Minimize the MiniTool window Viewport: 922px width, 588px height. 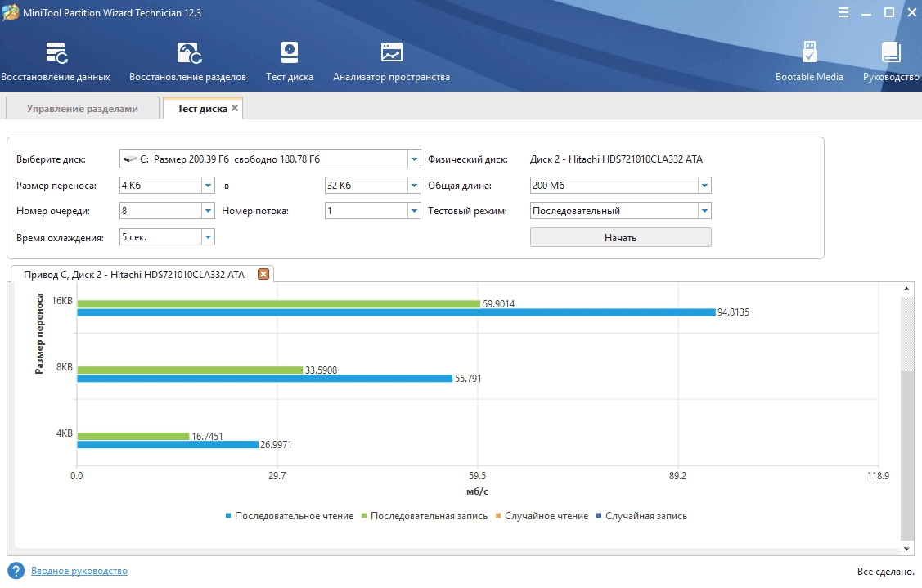[x=866, y=12]
